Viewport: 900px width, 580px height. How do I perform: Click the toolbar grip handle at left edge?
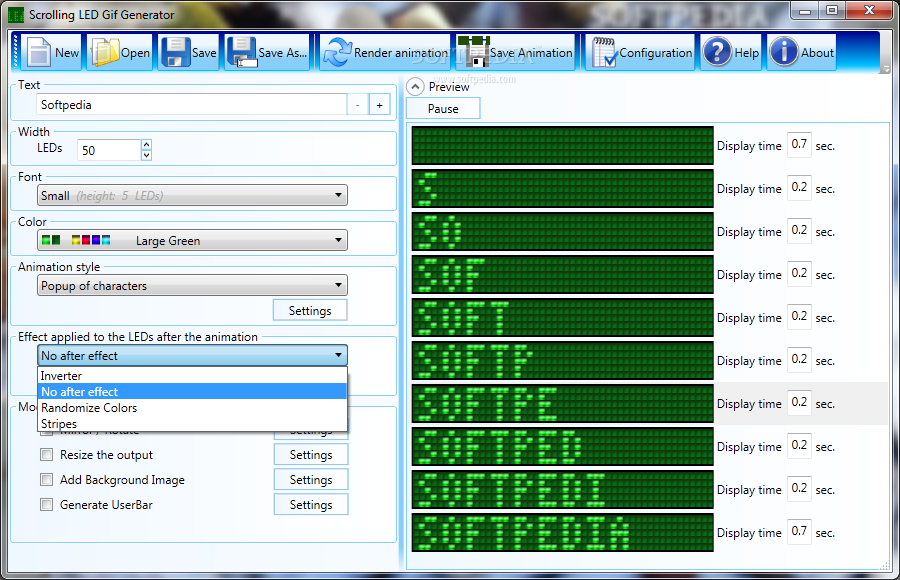(15, 52)
